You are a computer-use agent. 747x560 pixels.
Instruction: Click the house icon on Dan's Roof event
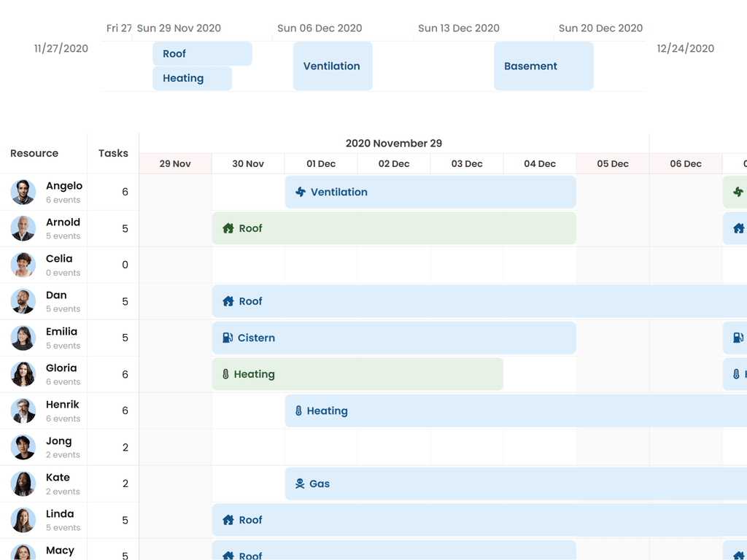pyautogui.click(x=228, y=301)
